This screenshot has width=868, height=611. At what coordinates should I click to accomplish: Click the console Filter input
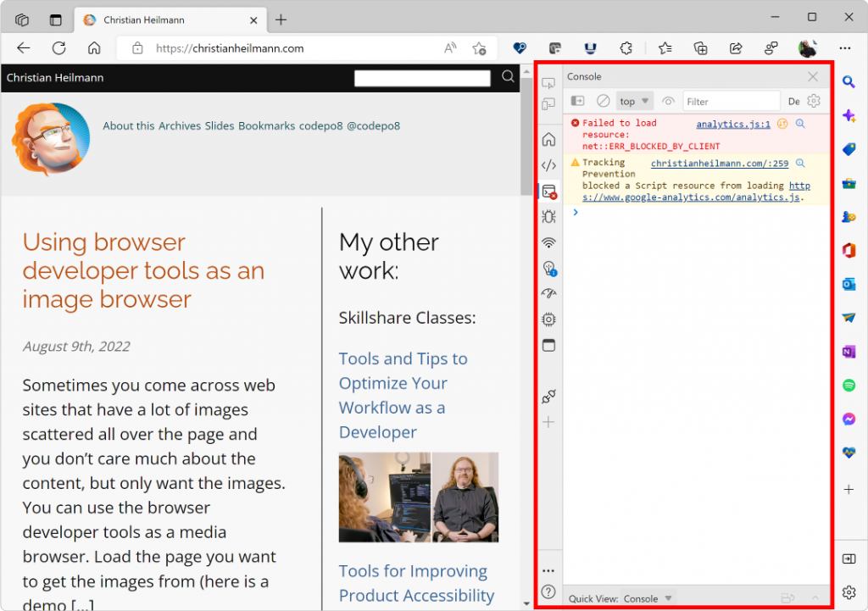(x=732, y=102)
